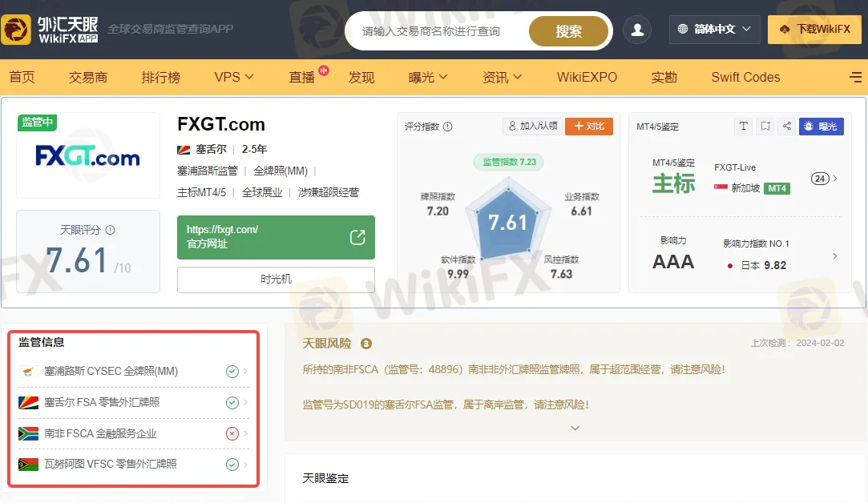Click the share icon in MT4/5 panel
Image resolution: width=868 pixels, height=503 pixels.
787,127
